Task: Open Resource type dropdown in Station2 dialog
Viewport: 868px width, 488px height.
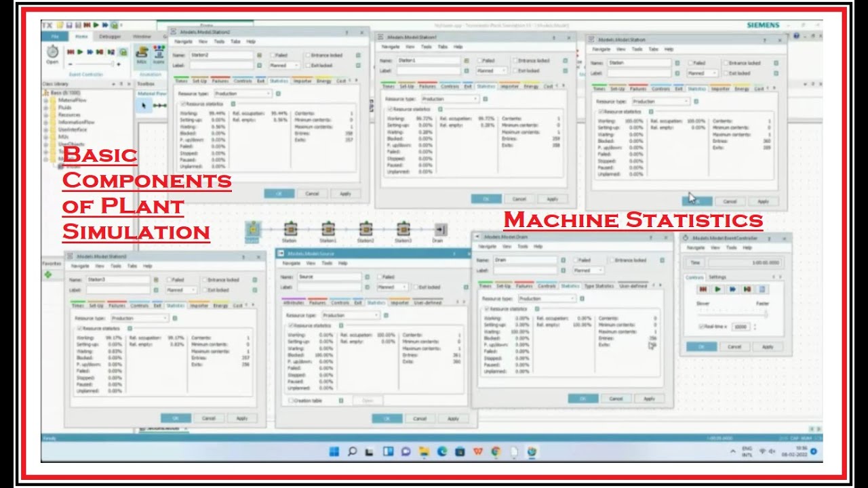Action: point(243,94)
